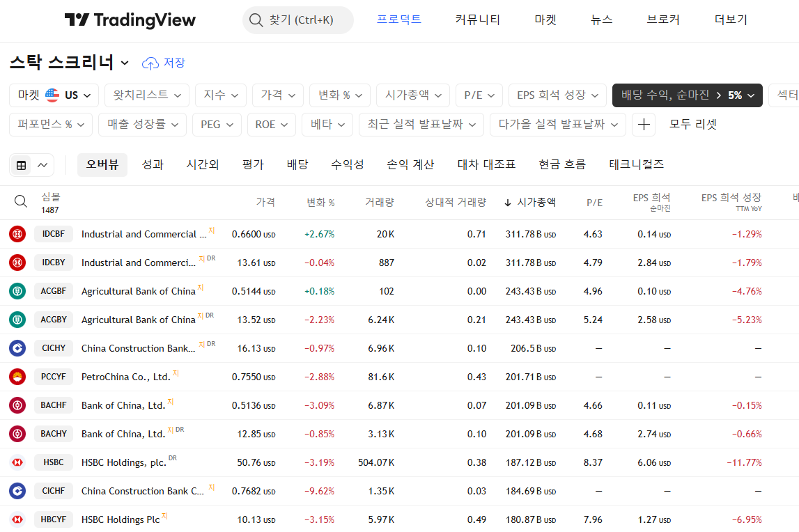Click 모두 리셋 to reset filters
Image resolution: width=799 pixels, height=532 pixels.
tap(692, 125)
